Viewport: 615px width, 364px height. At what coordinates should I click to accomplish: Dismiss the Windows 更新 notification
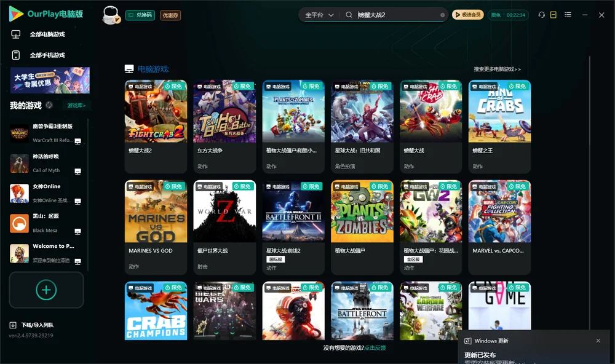(x=598, y=341)
